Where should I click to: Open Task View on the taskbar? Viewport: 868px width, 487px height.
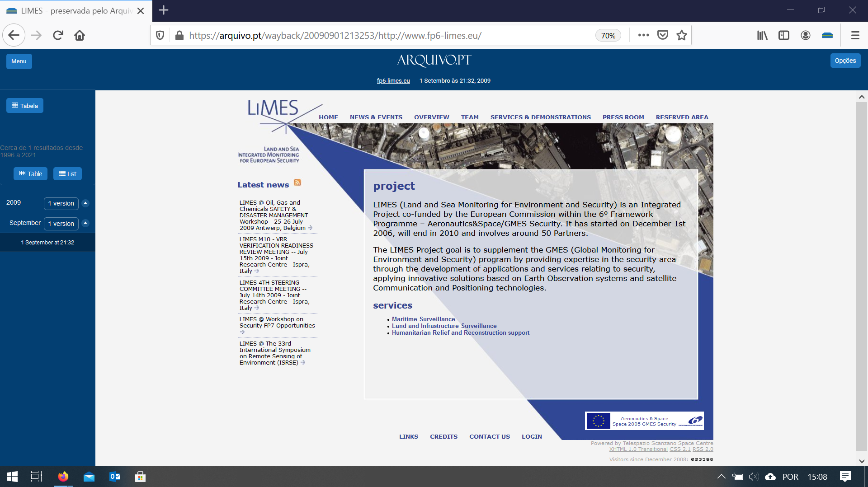(x=36, y=477)
